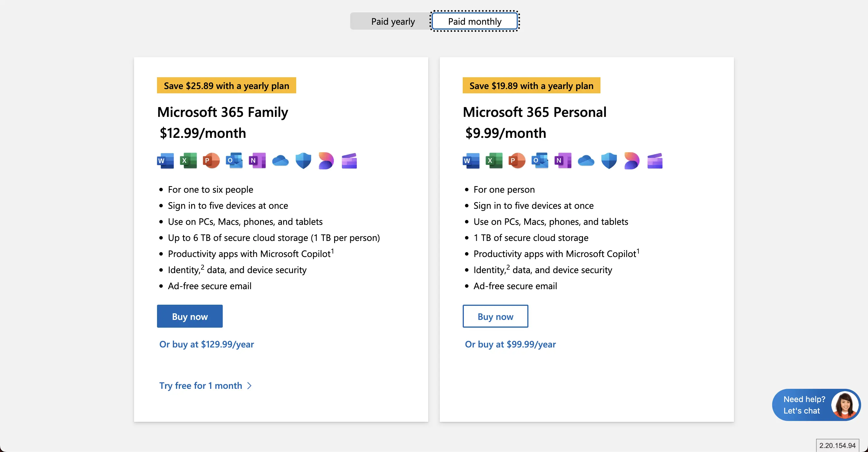This screenshot has width=868, height=452.
Task: Open the Family $129.99/year offer link
Action: point(207,344)
